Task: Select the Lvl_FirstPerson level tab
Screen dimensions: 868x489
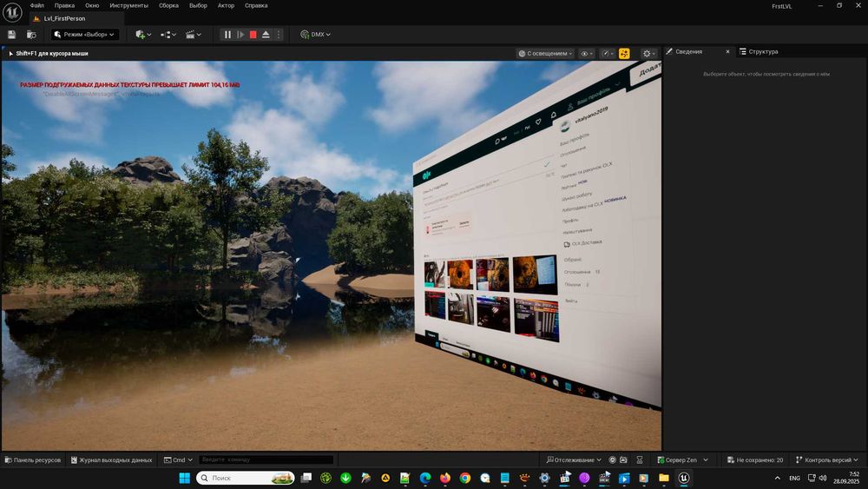Action: point(64,18)
